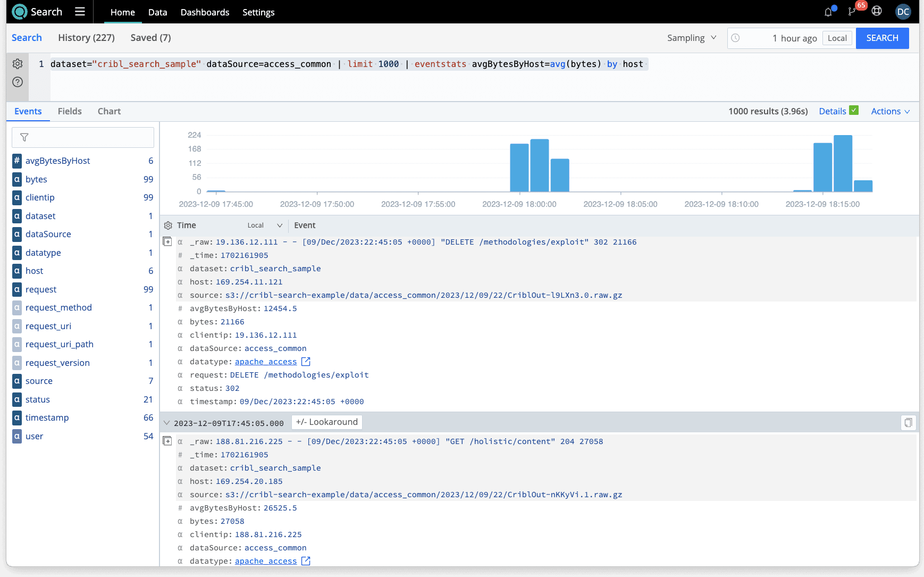Expand the first event's plus box
Image resolution: width=924 pixels, height=577 pixels.
(167, 242)
